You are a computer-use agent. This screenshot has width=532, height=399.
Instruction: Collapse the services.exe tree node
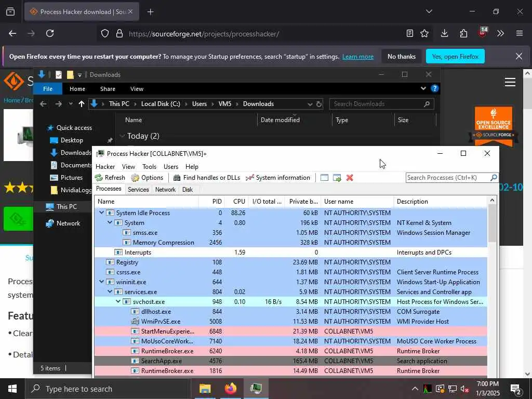click(110, 291)
